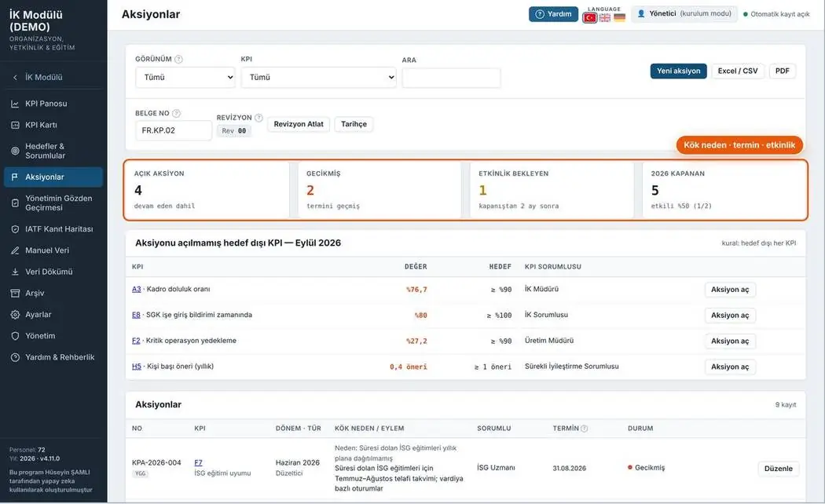Switch language with the German flag
This screenshot has height=504, width=825.
tap(620, 18)
